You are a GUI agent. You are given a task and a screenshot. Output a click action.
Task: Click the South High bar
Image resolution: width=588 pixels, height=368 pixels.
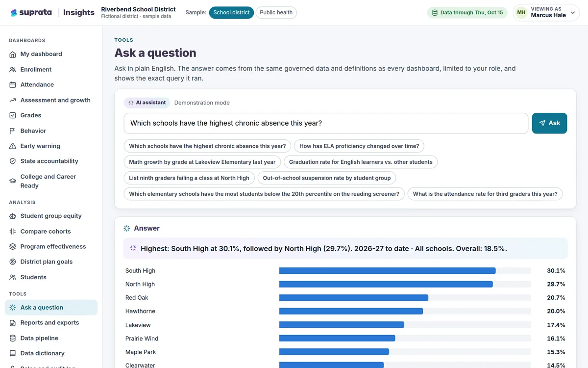click(387, 271)
